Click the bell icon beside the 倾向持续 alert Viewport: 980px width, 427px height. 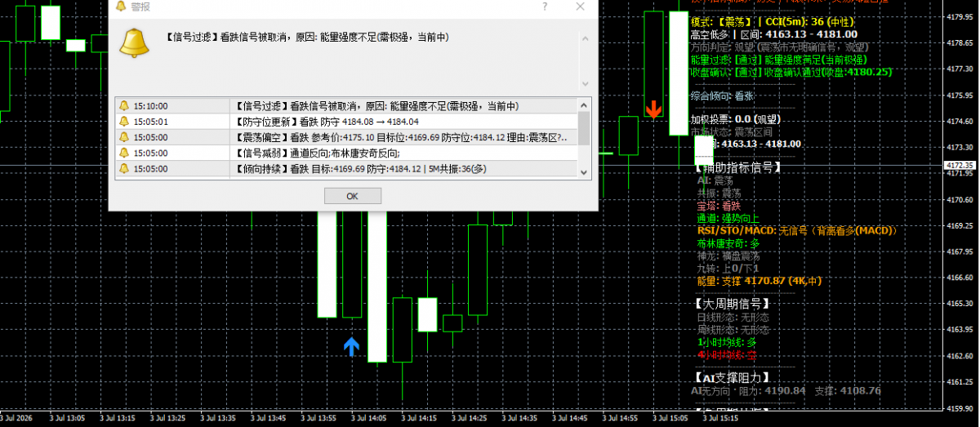pos(123,168)
